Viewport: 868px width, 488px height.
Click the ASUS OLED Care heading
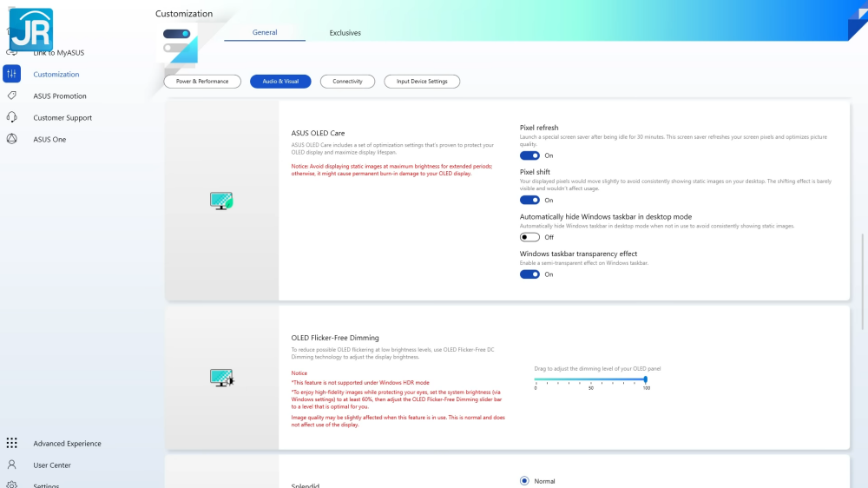pos(318,133)
